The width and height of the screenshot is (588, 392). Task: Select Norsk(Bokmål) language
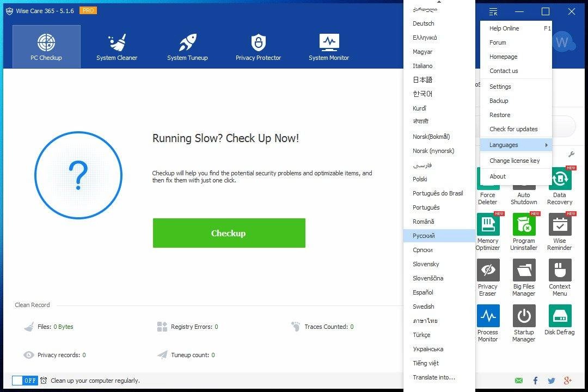click(439, 137)
